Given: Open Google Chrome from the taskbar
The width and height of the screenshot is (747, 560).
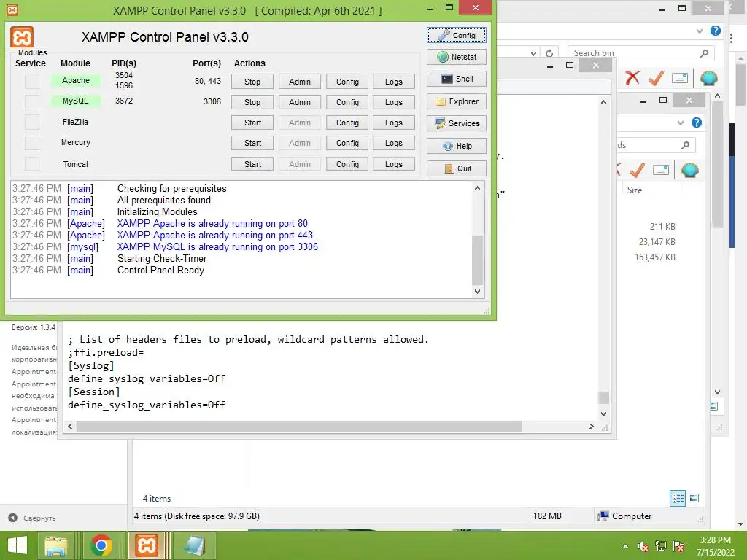Looking at the screenshot, I should [x=101, y=545].
